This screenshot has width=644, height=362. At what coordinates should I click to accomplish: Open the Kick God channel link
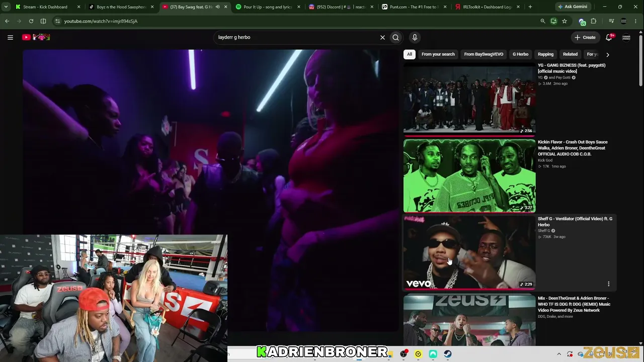tap(545, 160)
